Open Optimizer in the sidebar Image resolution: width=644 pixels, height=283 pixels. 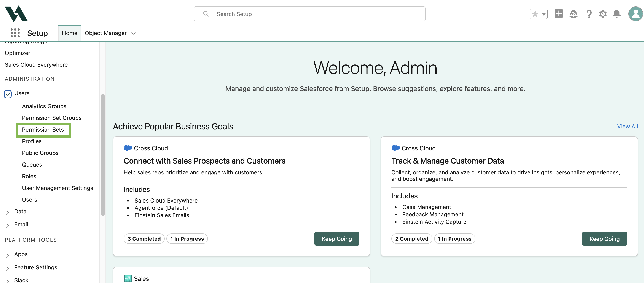tap(18, 53)
